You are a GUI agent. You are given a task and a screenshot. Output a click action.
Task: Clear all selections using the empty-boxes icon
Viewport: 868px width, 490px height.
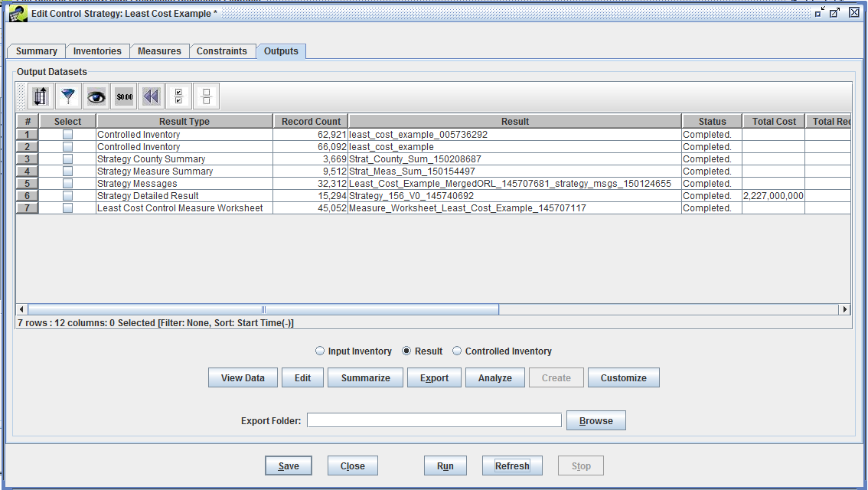pyautogui.click(x=205, y=96)
